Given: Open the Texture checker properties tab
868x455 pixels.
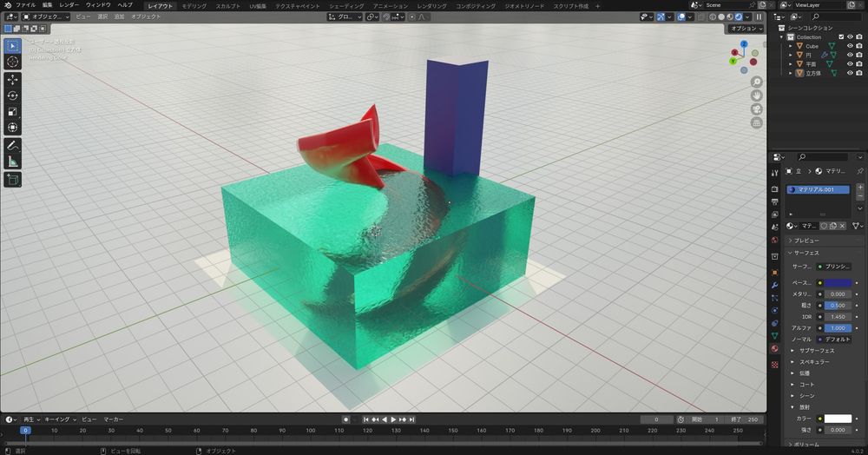Looking at the screenshot, I should point(774,365).
